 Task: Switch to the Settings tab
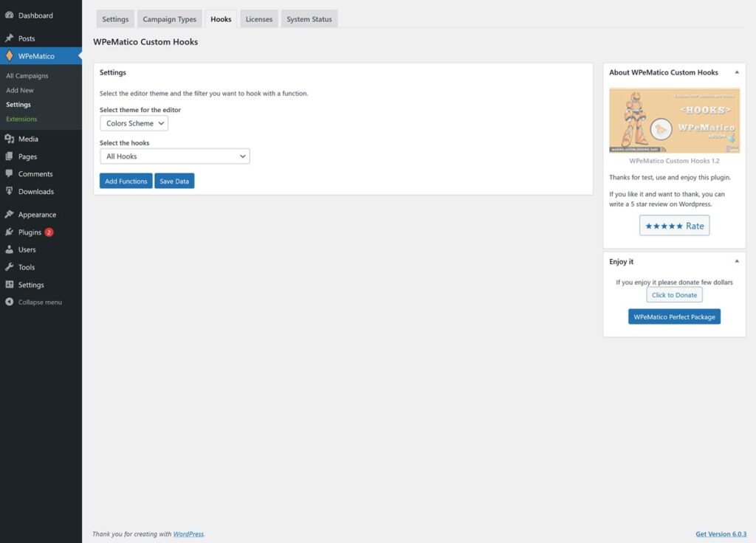(115, 19)
